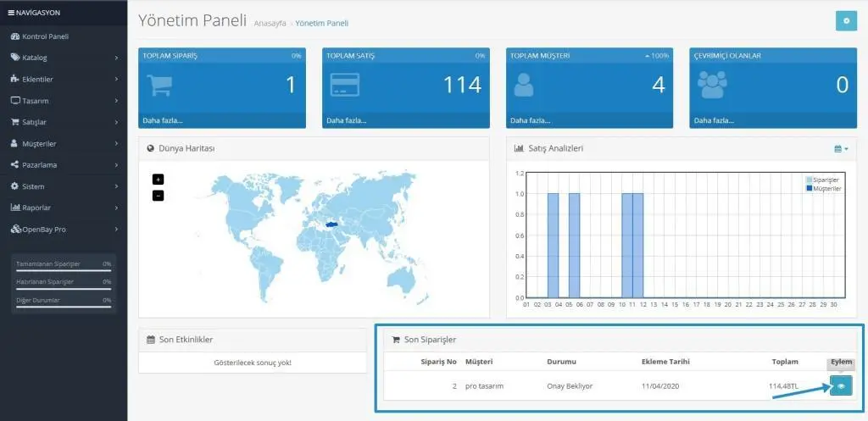This screenshot has width=868, height=421.
Task: Expand the Raporlar submenu arrow
Action: (116, 208)
